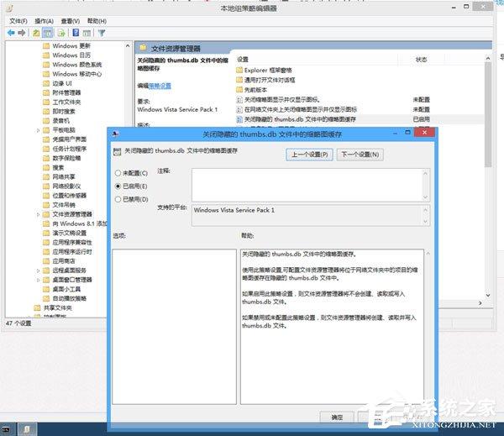The image size is (504, 436).
Task: Select the 网络共享 tree item
Action: pyautogui.click(x=64, y=177)
